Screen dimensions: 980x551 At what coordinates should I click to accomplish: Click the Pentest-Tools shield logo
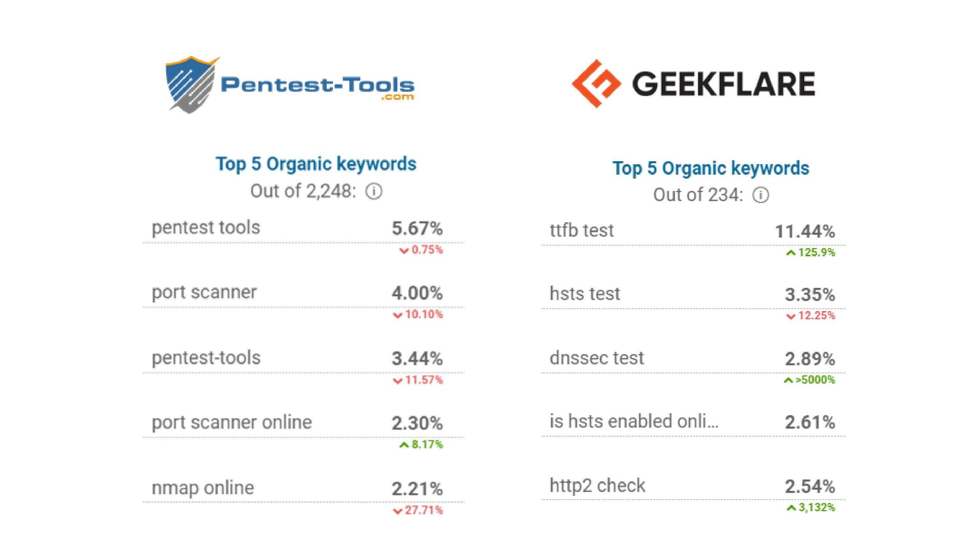coord(191,85)
